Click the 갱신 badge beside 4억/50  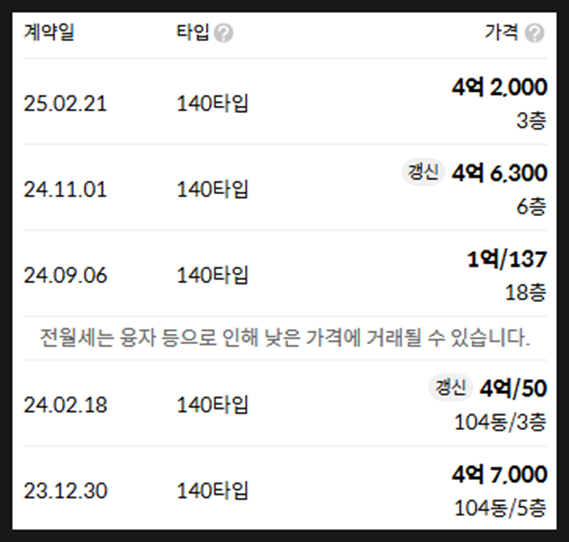pos(451,387)
